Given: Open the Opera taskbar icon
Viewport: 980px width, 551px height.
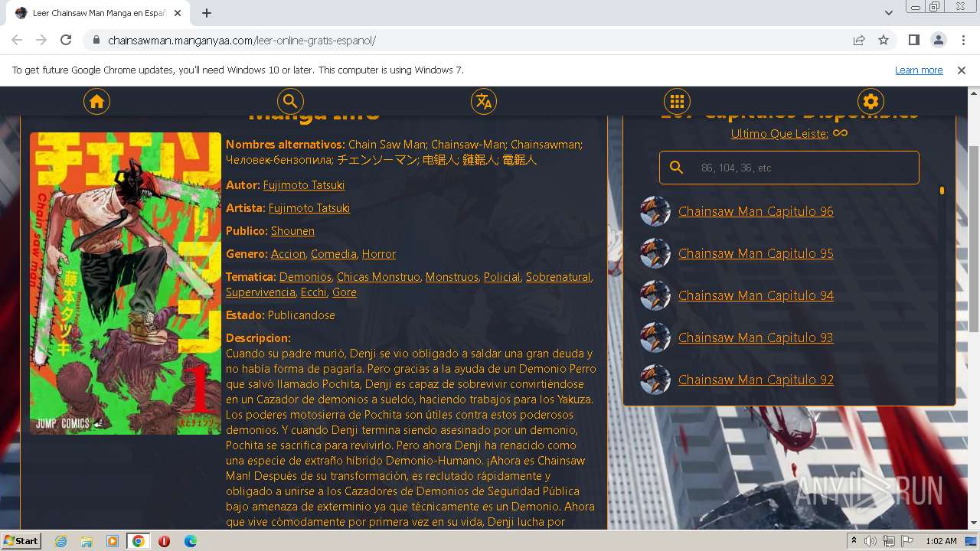Looking at the screenshot, I should coord(165,541).
